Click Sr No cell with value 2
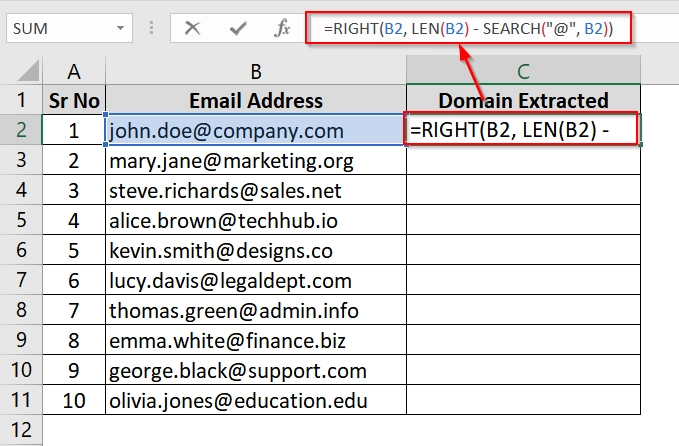This screenshot has width=679, height=446. (x=74, y=160)
